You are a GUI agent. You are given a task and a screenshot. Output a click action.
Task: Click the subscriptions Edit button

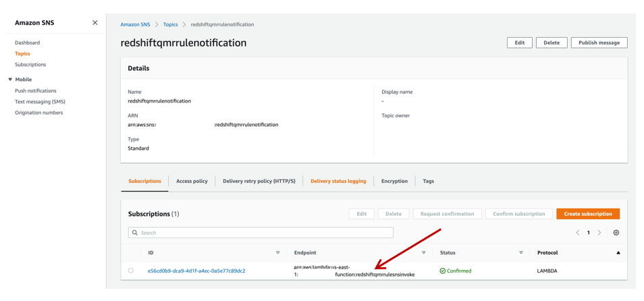pos(361,214)
